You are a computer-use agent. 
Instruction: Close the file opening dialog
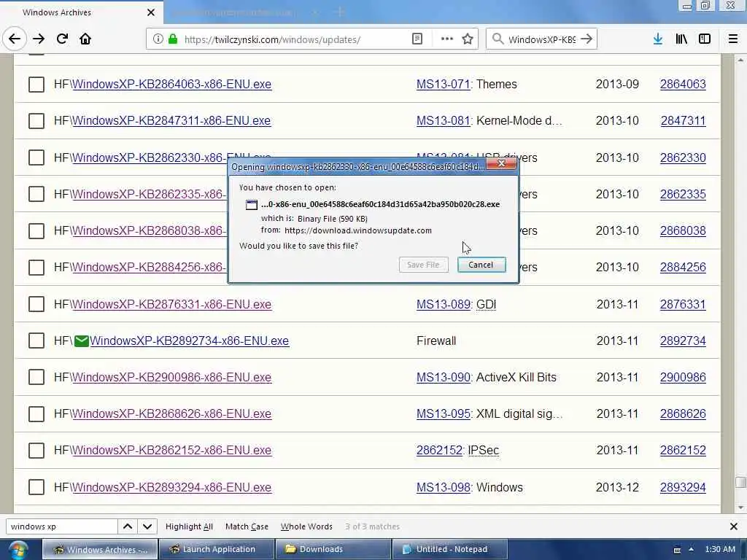click(501, 163)
